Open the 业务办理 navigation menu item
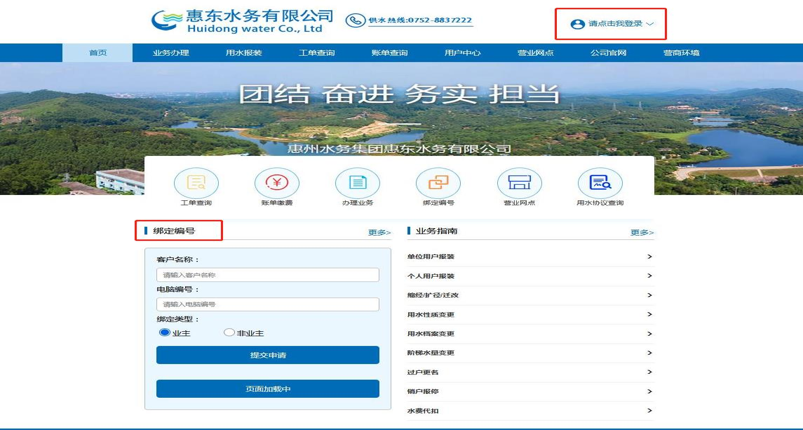803x430 pixels. tap(171, 53)
